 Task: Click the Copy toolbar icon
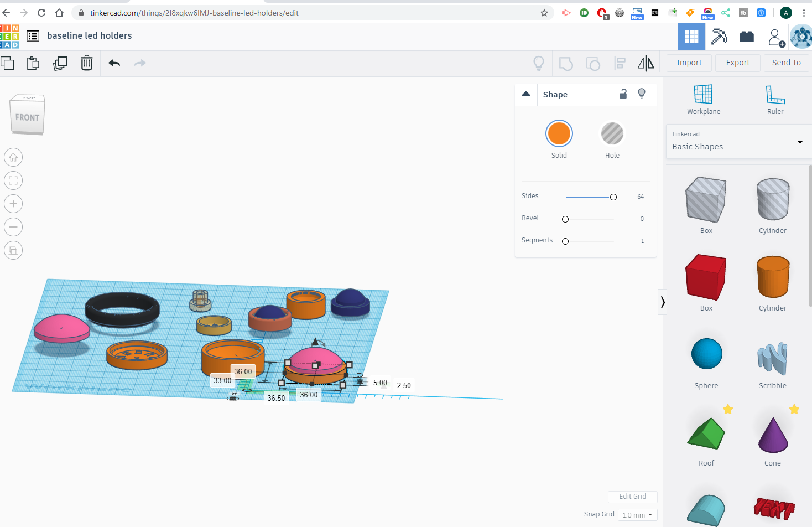7,63
